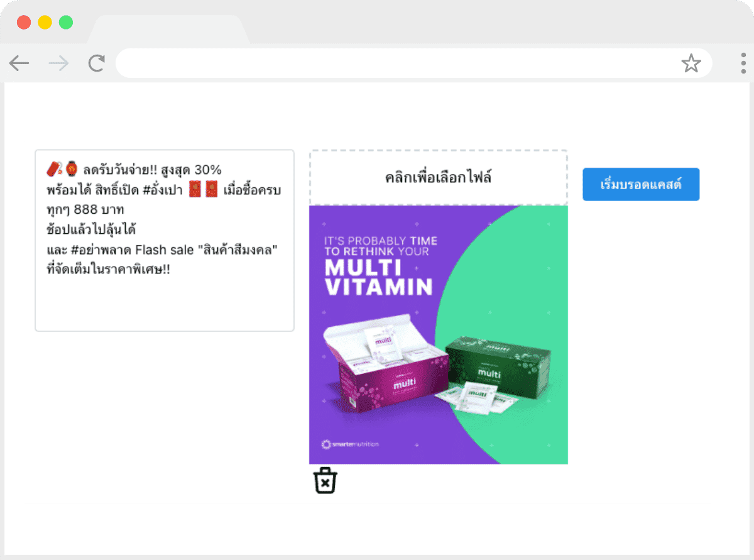Bookmark this page with the star icon
Image resolution: width=754 pixels, height=560 pixels.
pyautogui.click(x=691, y=63)
